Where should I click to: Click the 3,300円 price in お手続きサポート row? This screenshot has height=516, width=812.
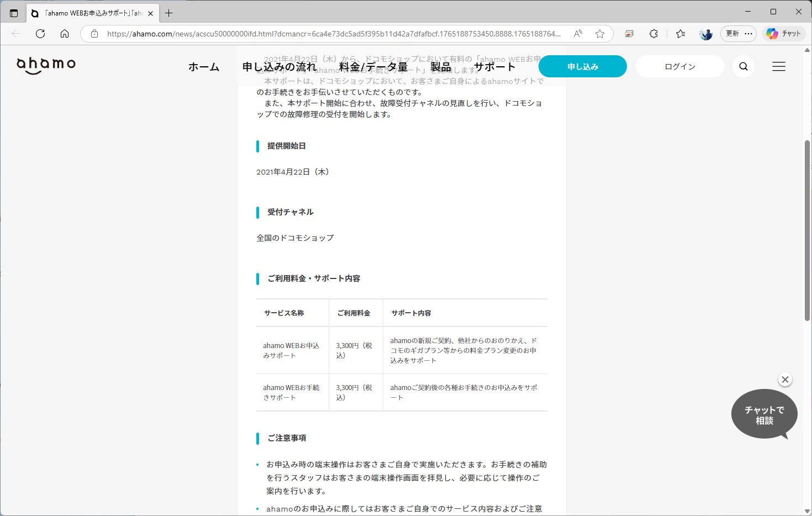(354, 392)
